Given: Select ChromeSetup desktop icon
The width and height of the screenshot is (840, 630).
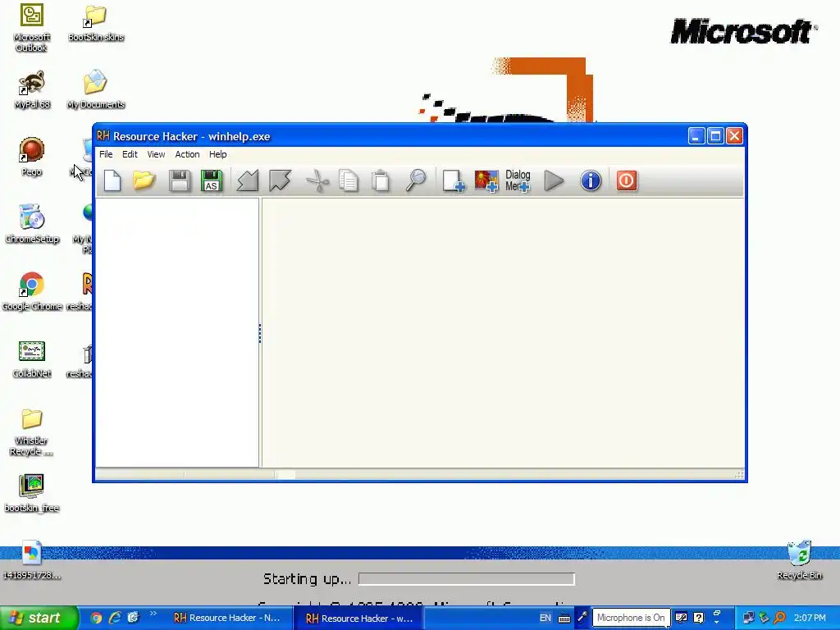Looking at the screenshot, I should [32, 224].
